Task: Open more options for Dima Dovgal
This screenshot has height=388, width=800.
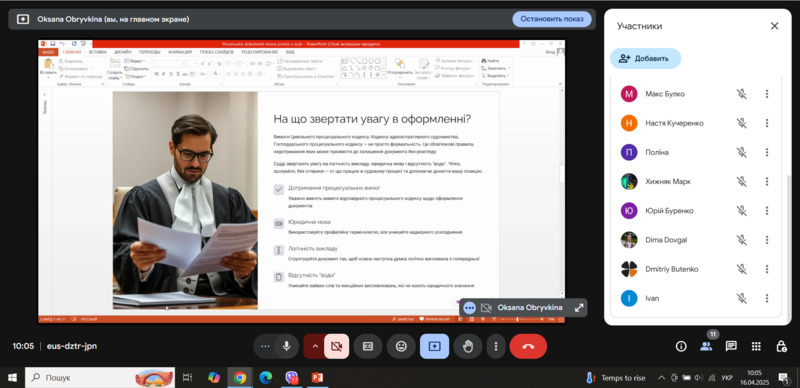Action: (x=766, y=239)
